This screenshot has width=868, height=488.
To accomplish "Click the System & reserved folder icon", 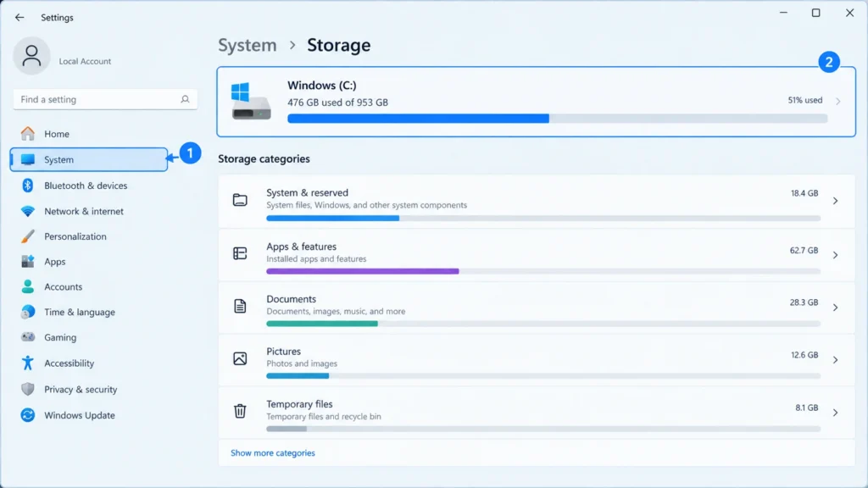I will [x=240, y=200].
